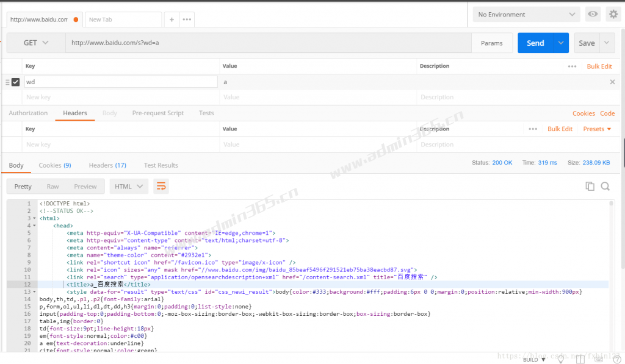Open the Code snippet link

607,113
